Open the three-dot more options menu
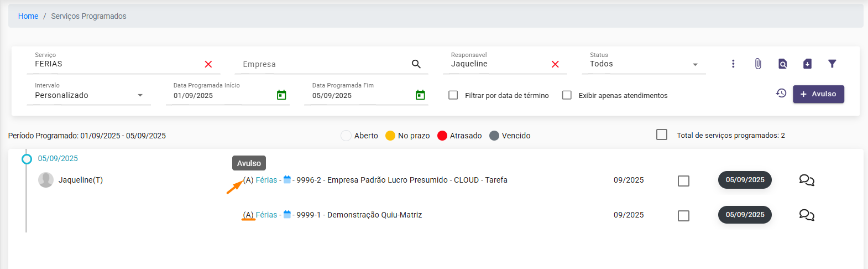This screenshot has height=269, width=868. coord(733,64)
